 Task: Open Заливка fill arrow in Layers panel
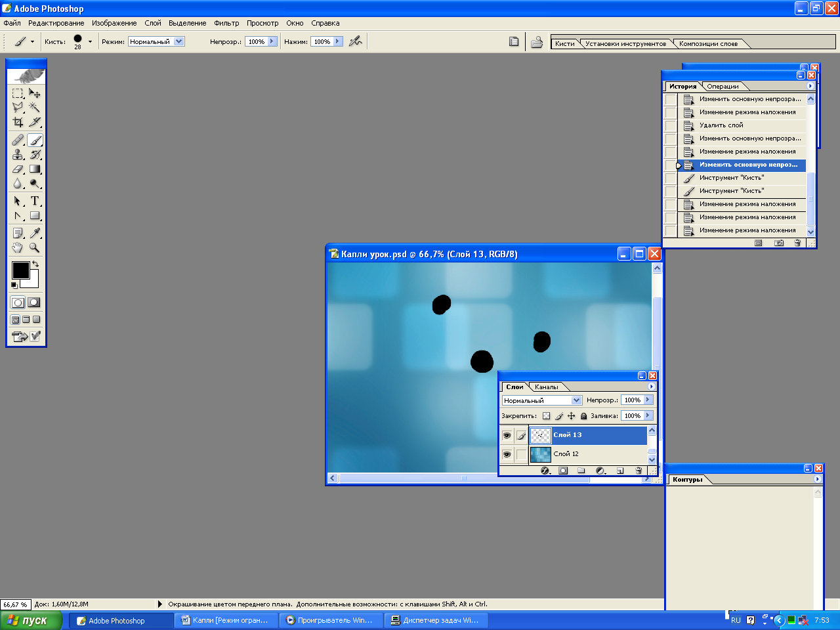(648, 415)
